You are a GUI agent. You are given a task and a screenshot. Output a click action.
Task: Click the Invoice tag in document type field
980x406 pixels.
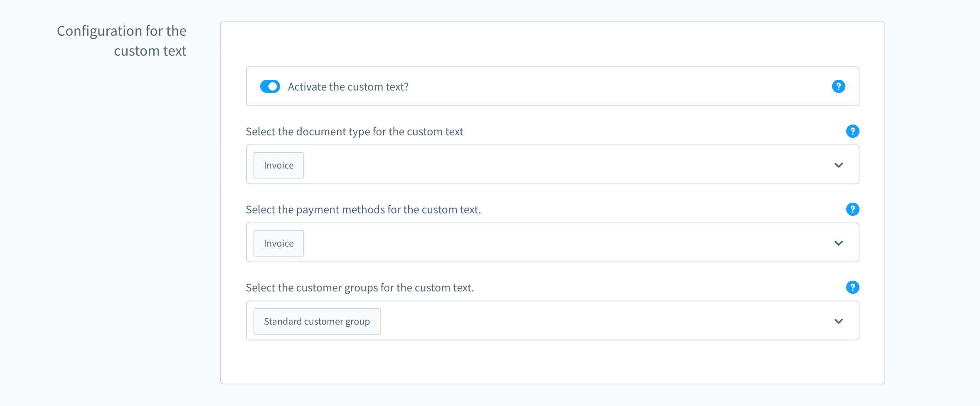(x=278, y=165)
